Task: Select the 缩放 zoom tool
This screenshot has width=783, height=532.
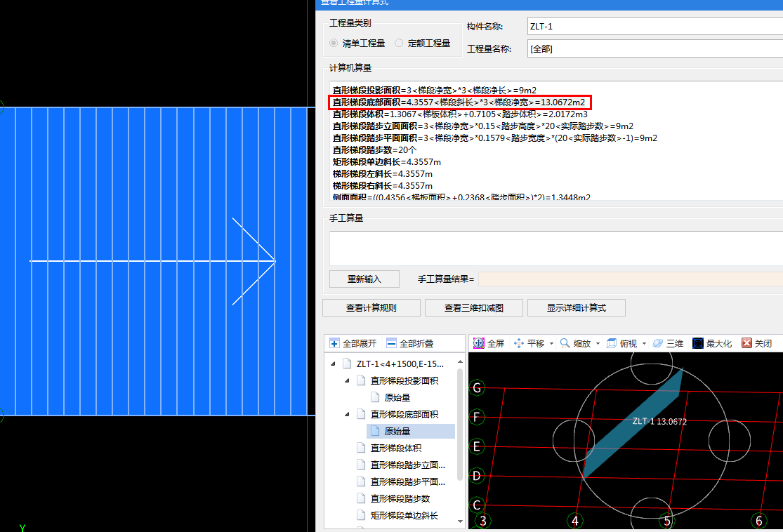Action: coord(575,343)
